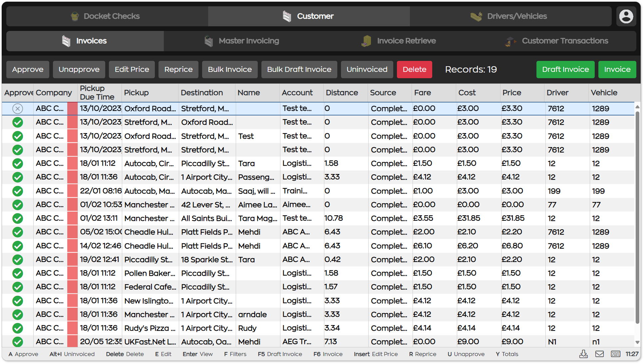Image resolution: width=644 pixels, height=364 pixels.
Task: Sort by the Destination column header
Action: [207, 92]
